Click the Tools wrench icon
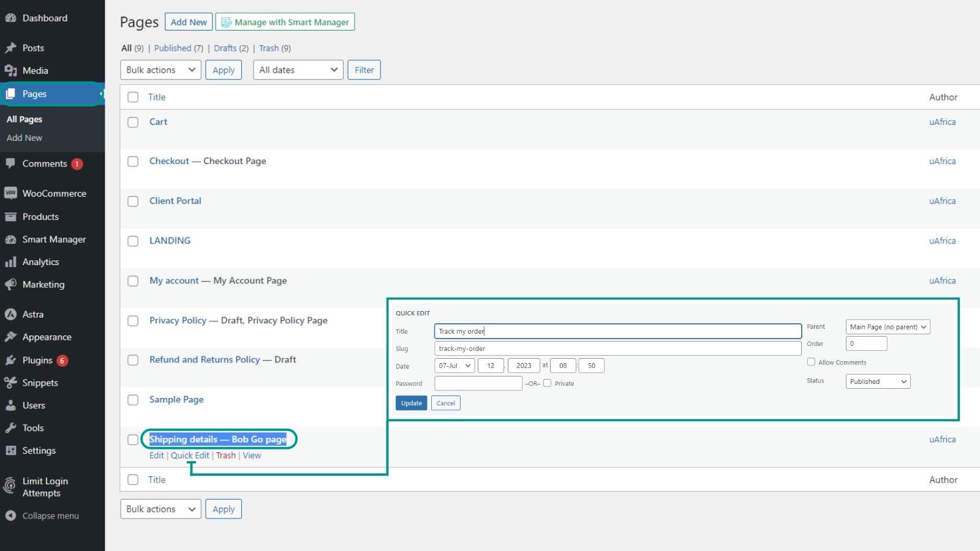 pos(10,428)
